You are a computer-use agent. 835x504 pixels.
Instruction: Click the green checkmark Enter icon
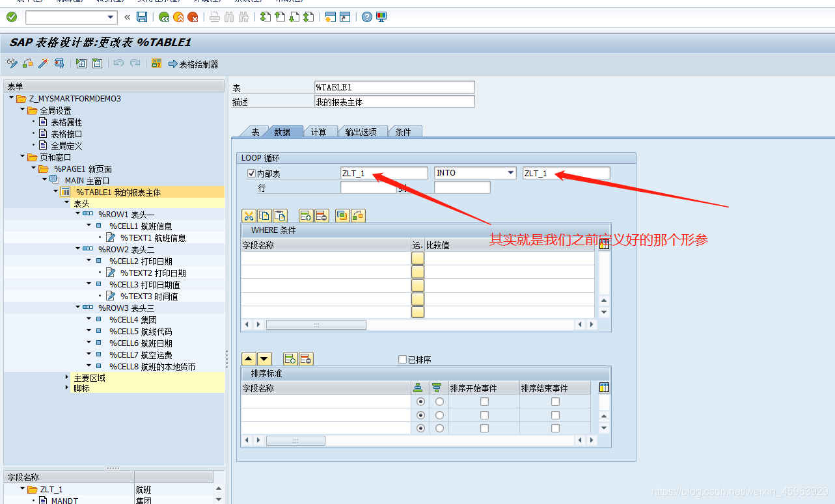(x=12, y=18)
